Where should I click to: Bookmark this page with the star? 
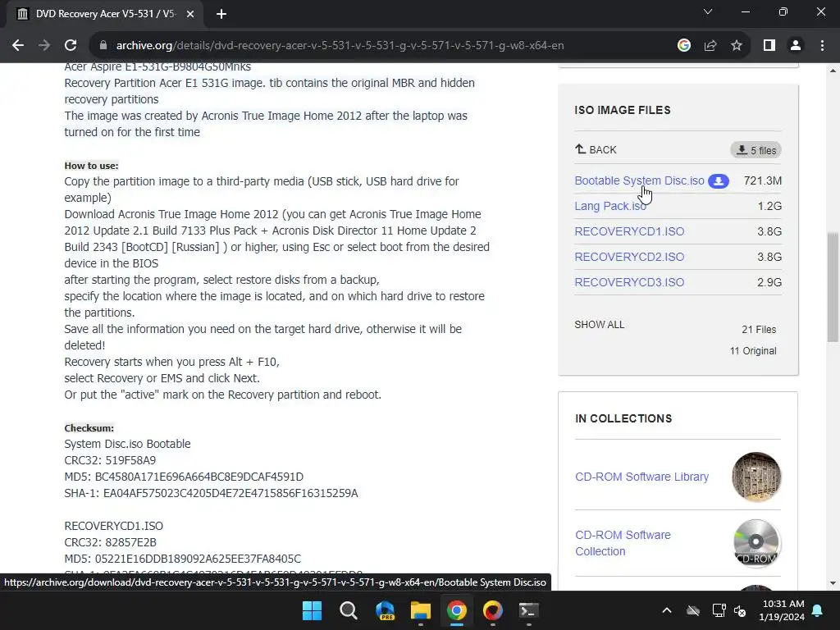point(737,46)
